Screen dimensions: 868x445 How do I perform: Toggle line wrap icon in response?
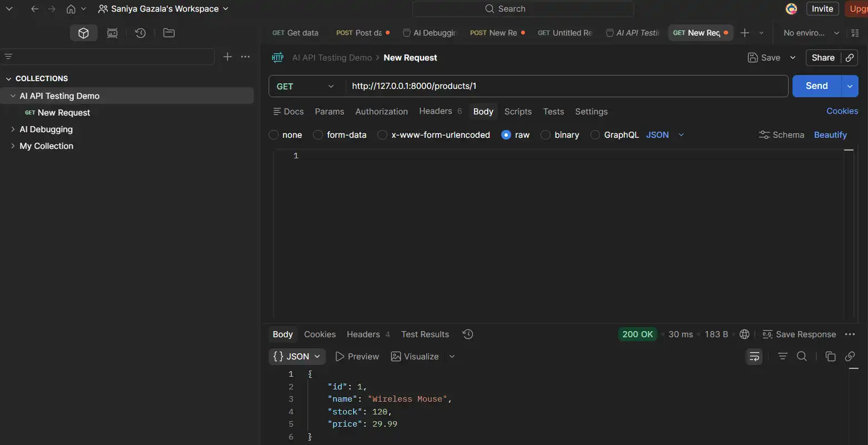[754, 357]
